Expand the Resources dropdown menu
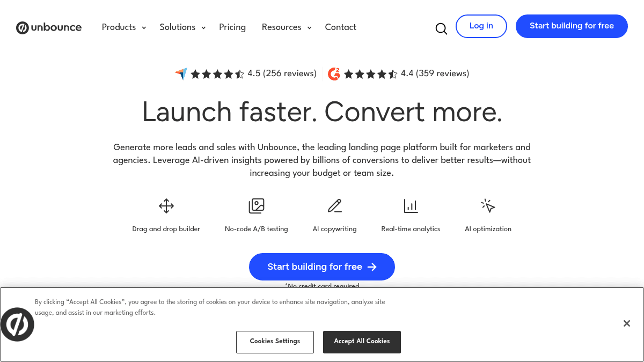644x362 pixels. click(287, 27)
